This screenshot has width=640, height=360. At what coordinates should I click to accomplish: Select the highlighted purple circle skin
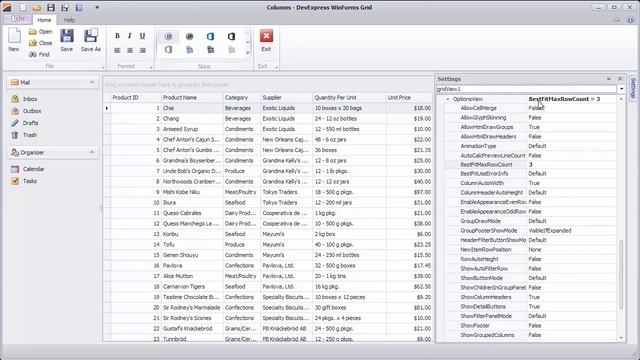169,36
